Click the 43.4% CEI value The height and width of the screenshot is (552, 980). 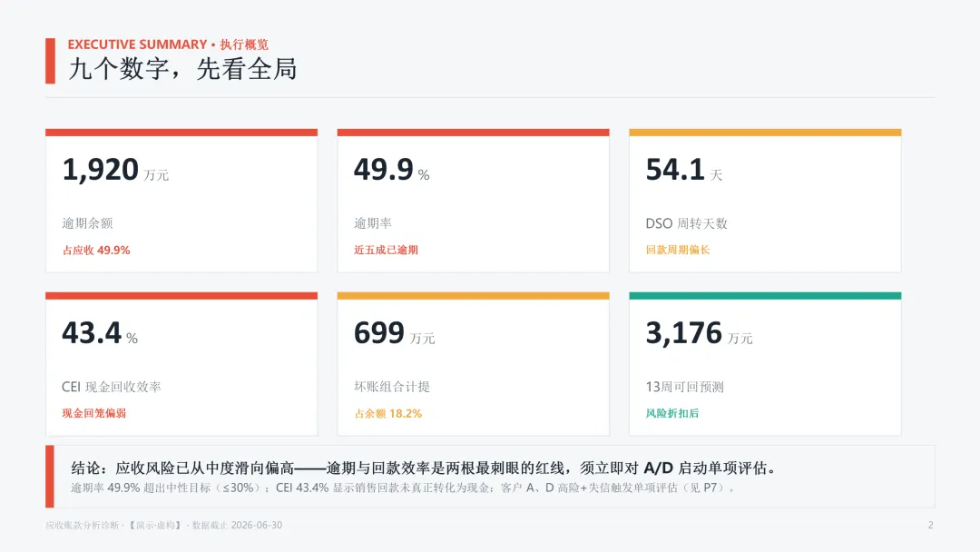[100, 333]
